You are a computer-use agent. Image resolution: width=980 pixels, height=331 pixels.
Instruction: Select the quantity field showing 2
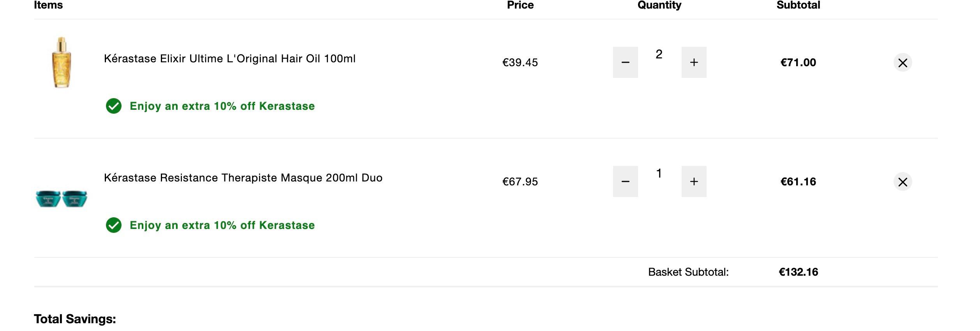659,54
